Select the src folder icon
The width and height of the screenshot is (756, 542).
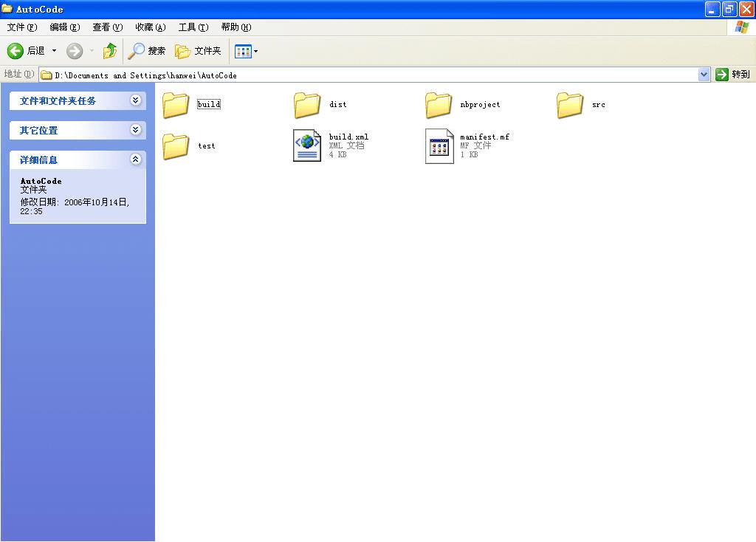tap(570, 105)
